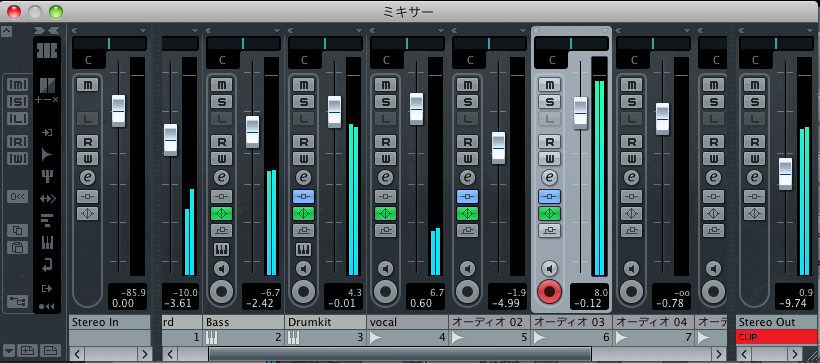Enable Read automation on オーディオ 03

click(549, 142)
